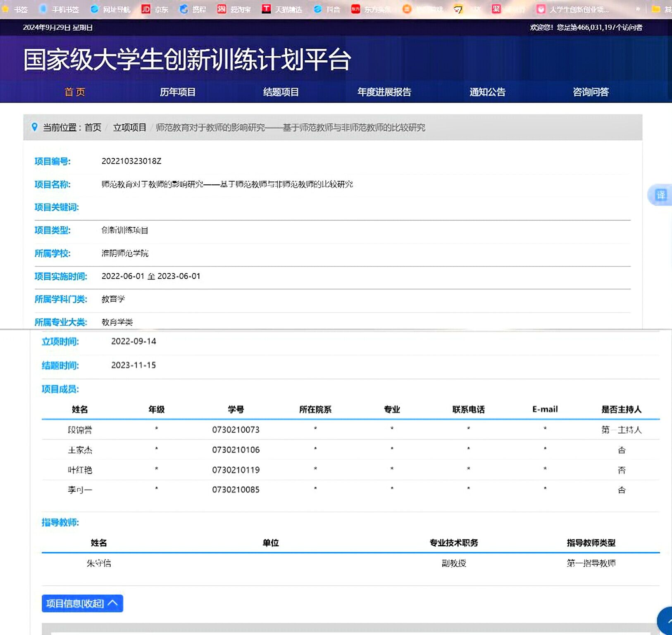Click the 携程 bookmark icon
The width and height of the screenshot is (672, 635).
(x=183, y=9)
